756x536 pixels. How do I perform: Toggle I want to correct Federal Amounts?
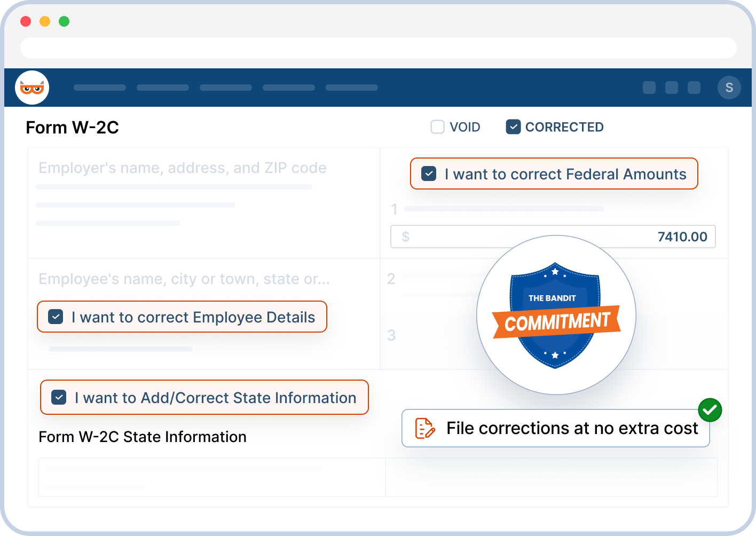pos(429,174)
